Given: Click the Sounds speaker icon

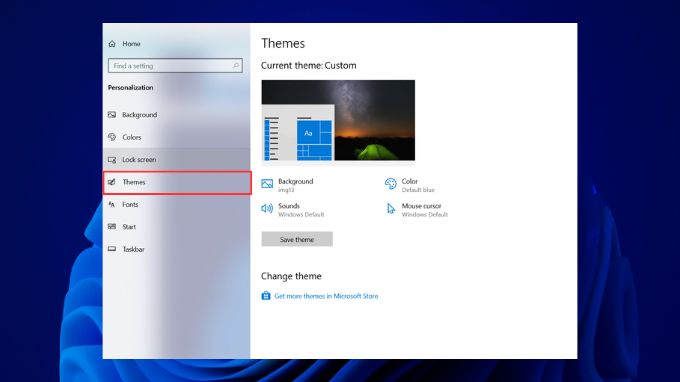Looking at the screenshot, I should pyautogui.click(x=267, y=209).
